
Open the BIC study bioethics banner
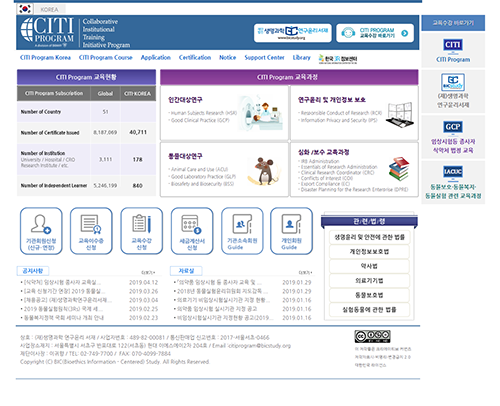point(293,33)
